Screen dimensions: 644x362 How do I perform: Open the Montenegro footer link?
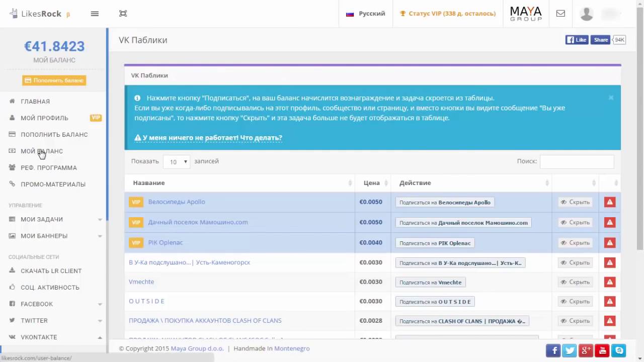pos(292,348)
